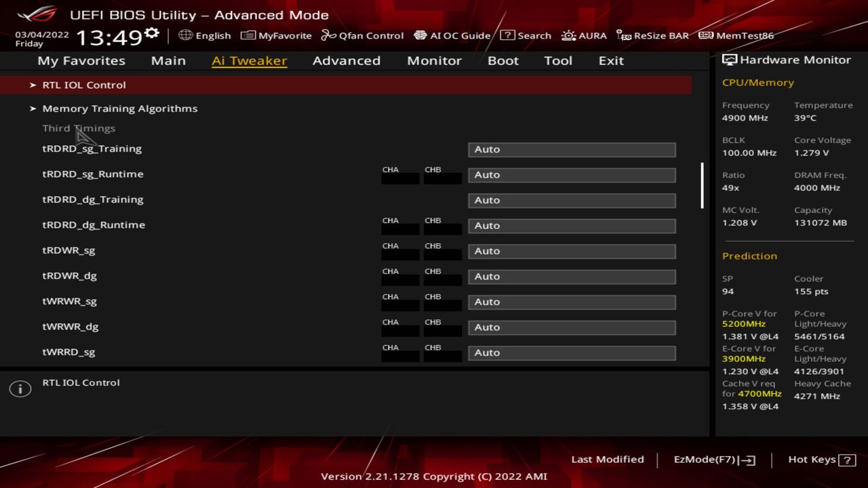Click the ROG logo icon
Viewport: 868px width, 488px height.
tap(37, 14)
